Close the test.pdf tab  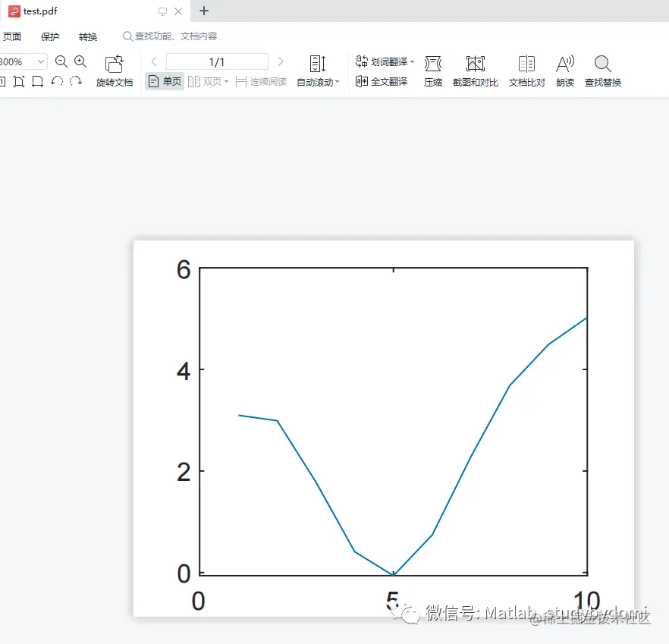[178, 11]
